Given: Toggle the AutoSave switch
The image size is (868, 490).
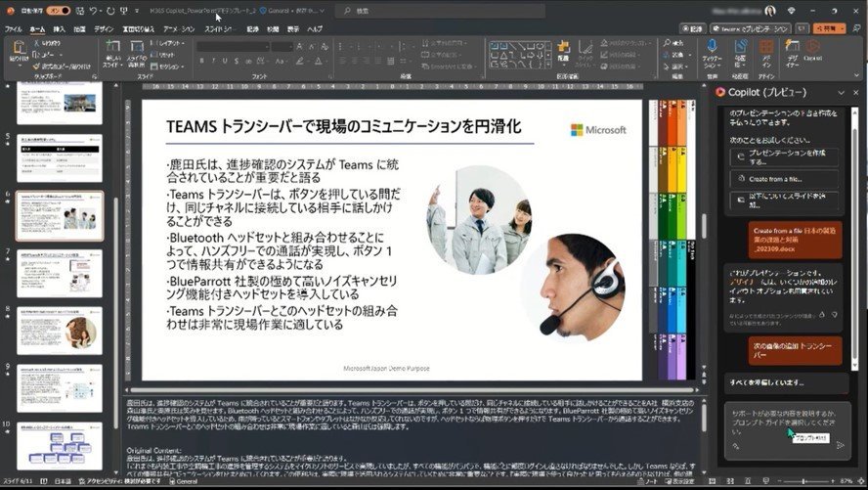Looking at the screenshot, I should 58,11.
